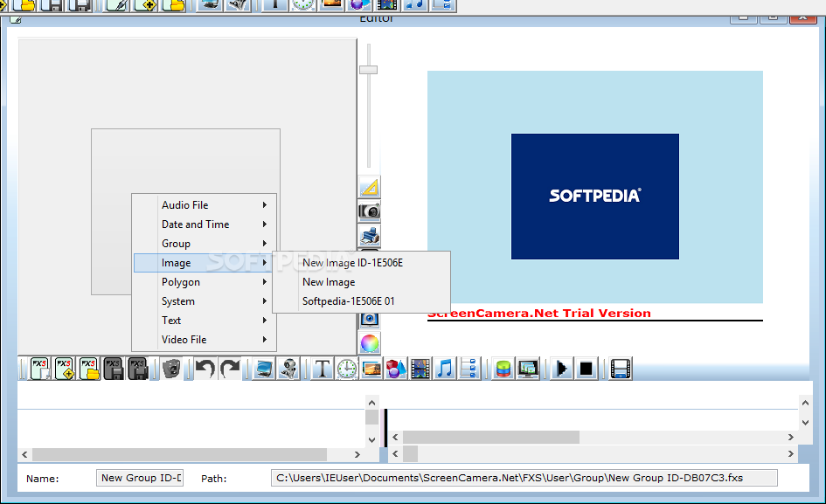Click the second FXS floppy save-as icon
Image resolution: width=826 pixels, height=504 pixels.
coord(138,369)
